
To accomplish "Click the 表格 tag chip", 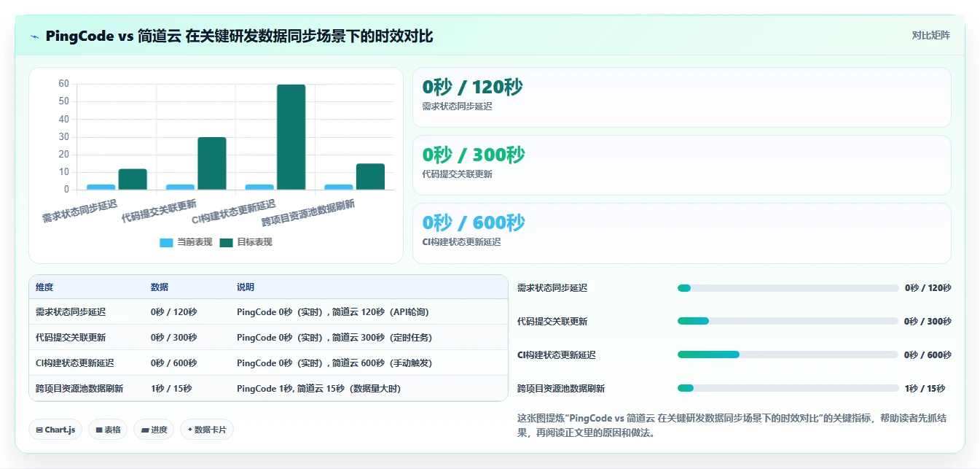I will pos(108,430).
